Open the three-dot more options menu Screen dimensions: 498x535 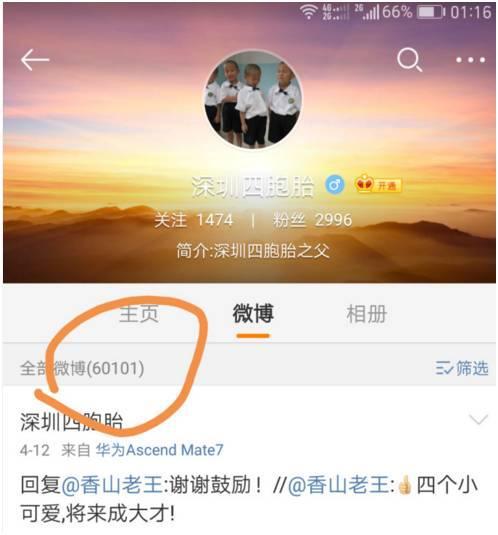point(470,60)
